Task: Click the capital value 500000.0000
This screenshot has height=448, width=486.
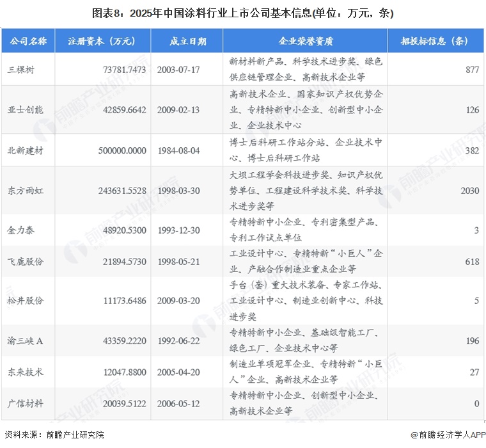Action: [x=122, y=150]
